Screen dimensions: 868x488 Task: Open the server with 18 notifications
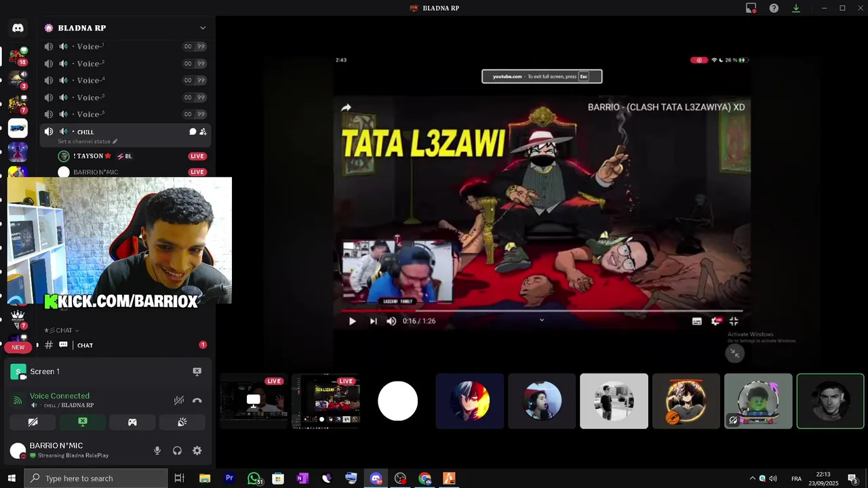18,57
